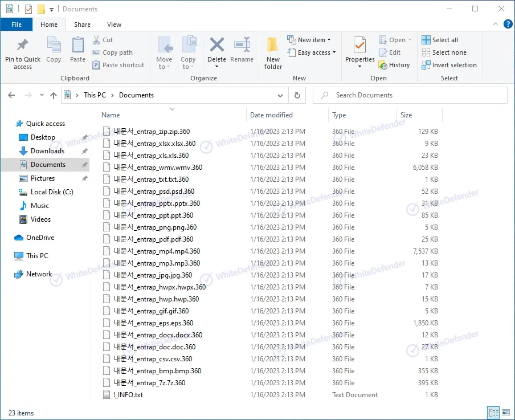This screenshot has width=515, height=420.
Task: Open Properties from the ribbon
Action: (359, 44)
